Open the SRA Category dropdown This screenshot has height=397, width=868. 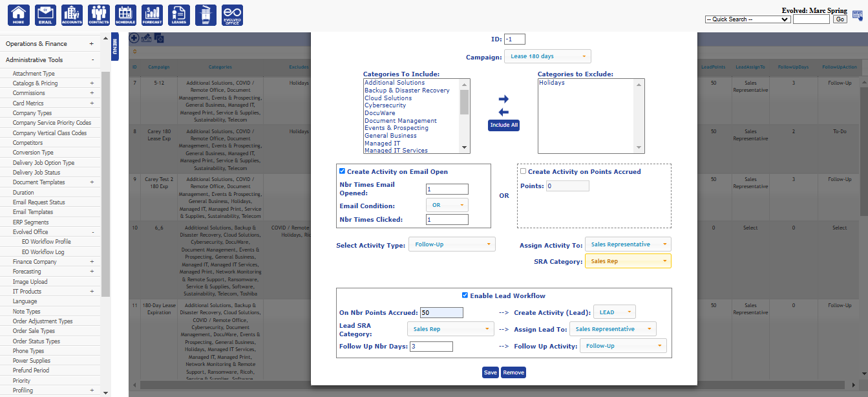628,261
